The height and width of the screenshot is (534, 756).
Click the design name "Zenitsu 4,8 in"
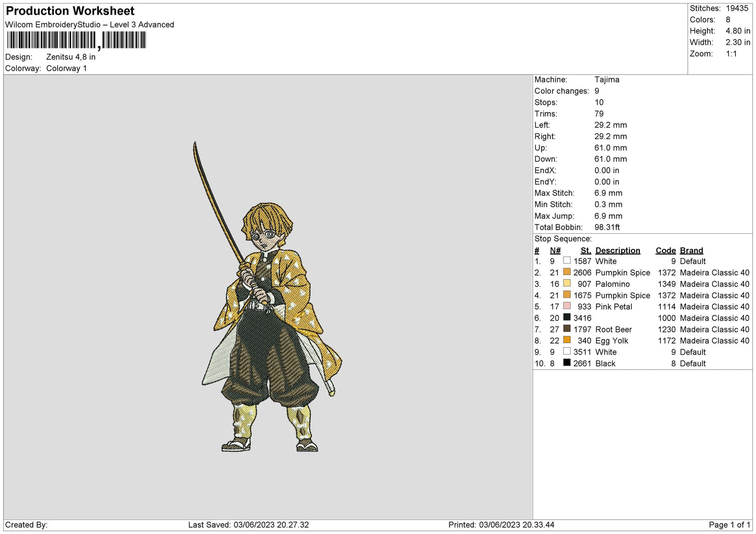click(x=71, y=57)
